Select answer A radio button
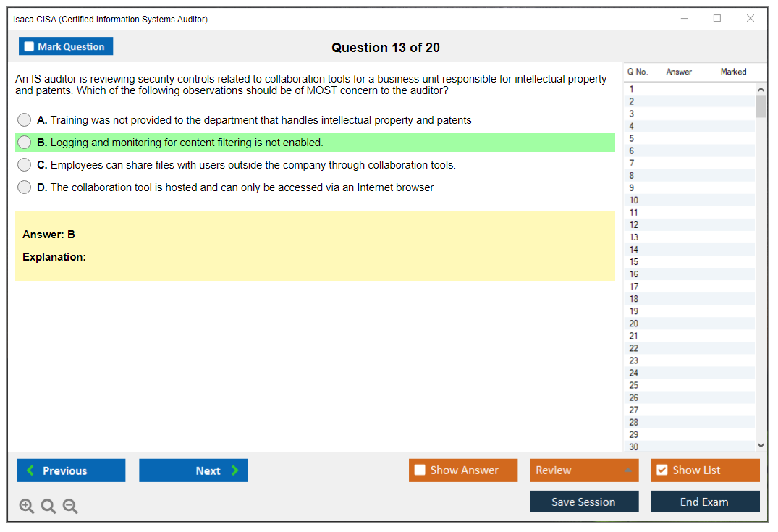The width and height of the screenshot is (778, 532). click(x=25, y=120)
